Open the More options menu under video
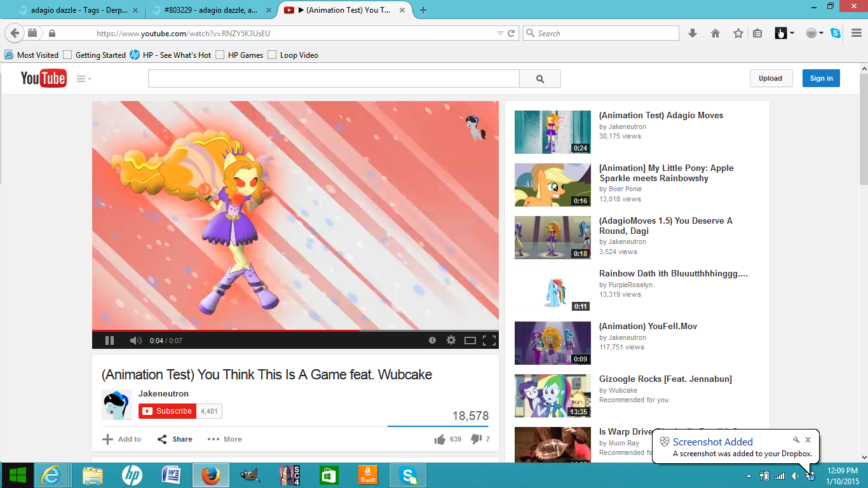Image resolution: width=868 pixels, height=488 pixels. [225, 439]
